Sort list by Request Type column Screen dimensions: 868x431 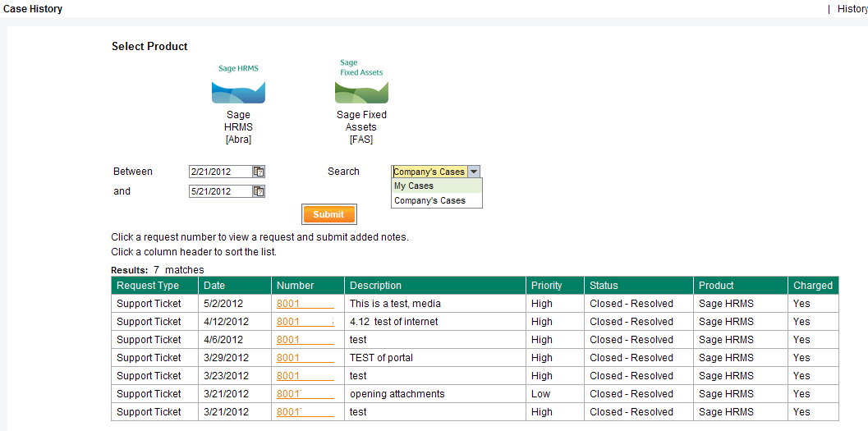(148, 286)
